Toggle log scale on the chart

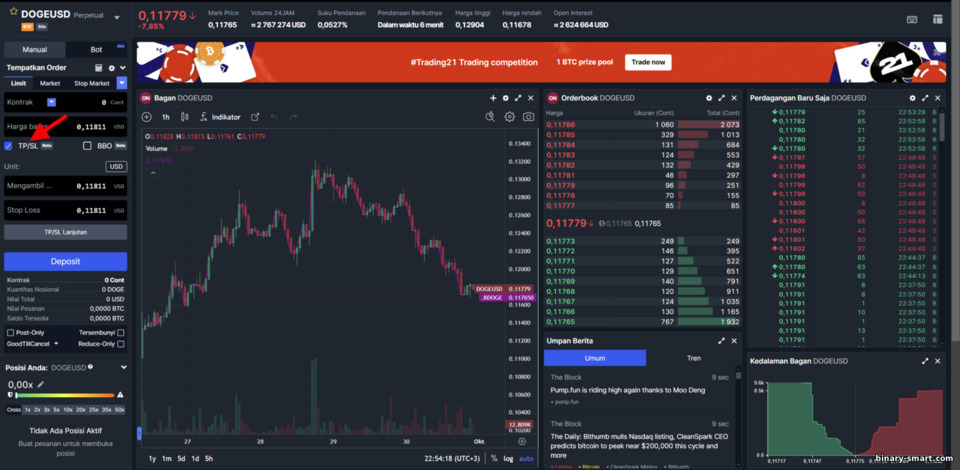(x=508, y=458)
